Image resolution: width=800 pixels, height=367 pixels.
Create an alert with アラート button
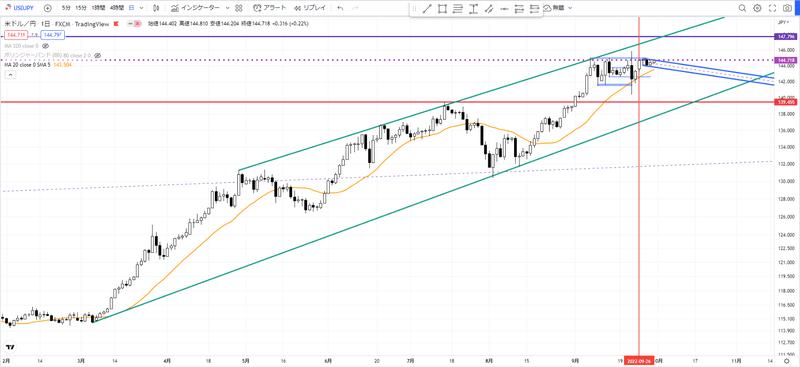(x=269, y=8)
